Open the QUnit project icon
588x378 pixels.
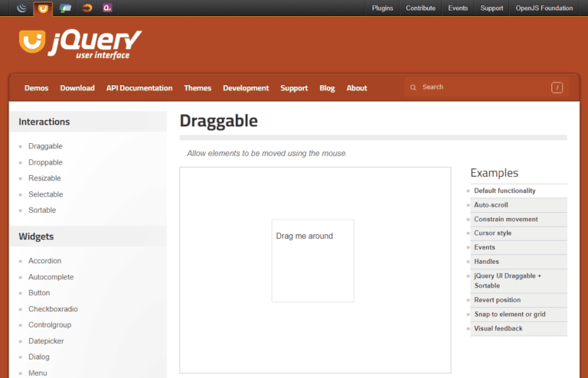click(x=108, y=8)
